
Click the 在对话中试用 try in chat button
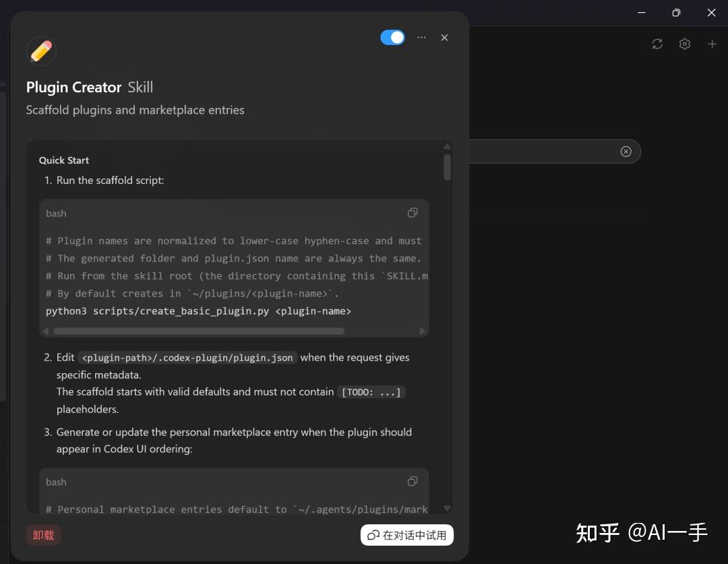(x=406, y=535)
